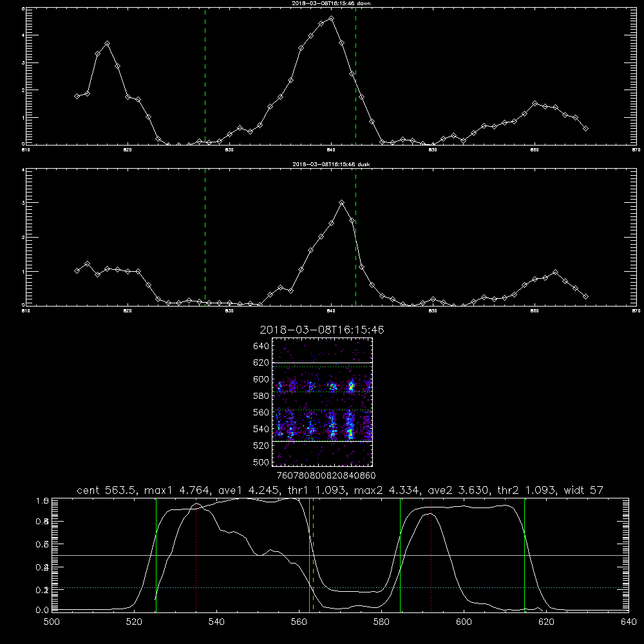Click the 840 x-axis label under the dawn plot
Image resolution: width=644 pixels, height=644 pixels.
[332, 150]
